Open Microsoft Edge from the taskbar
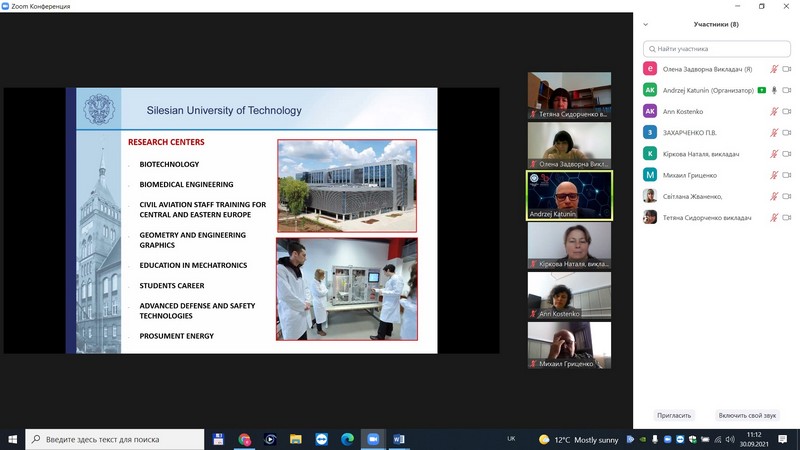 pos(347,439)
